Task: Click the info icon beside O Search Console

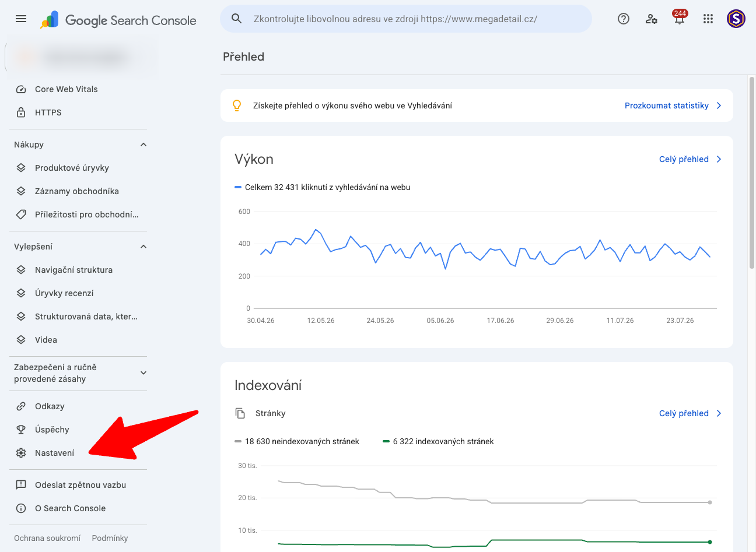Action: click(x=21, y=508)
